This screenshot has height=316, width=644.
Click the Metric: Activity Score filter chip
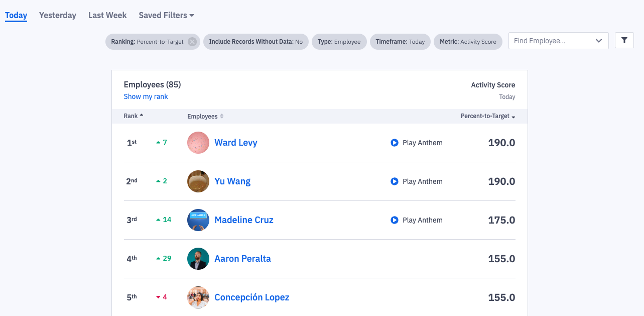pyautogui.click(x=468, y=42)
